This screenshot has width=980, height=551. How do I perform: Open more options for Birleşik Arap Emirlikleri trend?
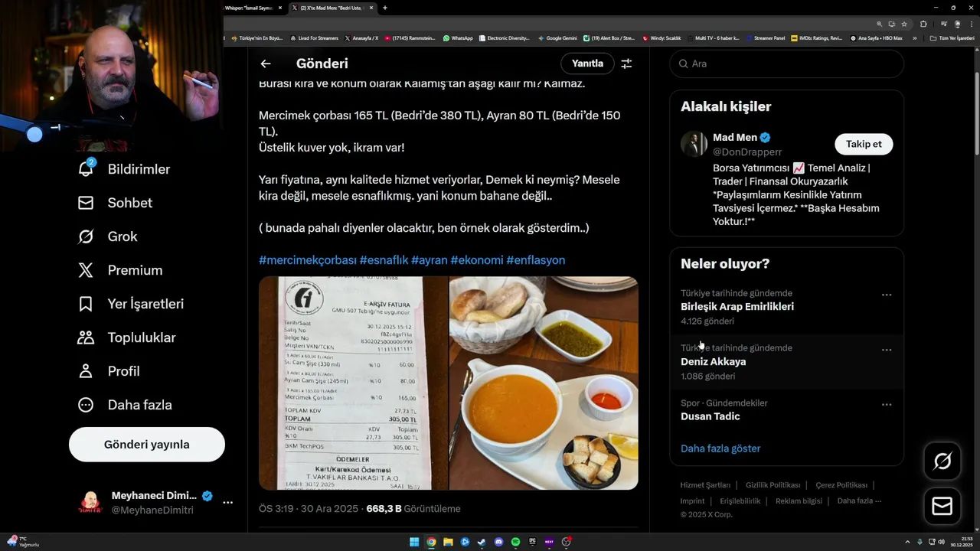click(887, 295)
